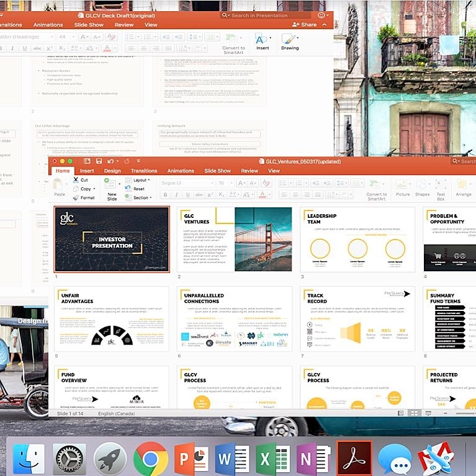Click the Cut scissors icon in GLC_Ventures window
The height and width of the screenshot is (476, 476).
[76, 180]
